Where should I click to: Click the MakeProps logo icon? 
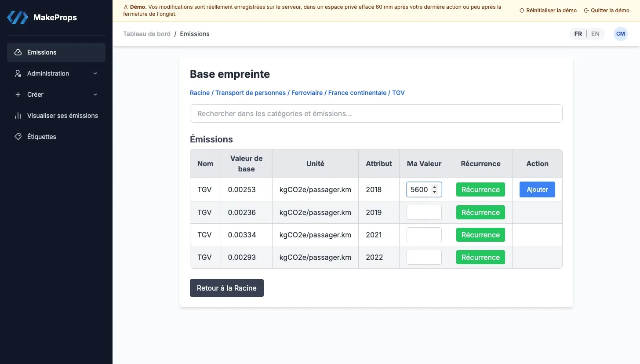[x=18, y=18]
